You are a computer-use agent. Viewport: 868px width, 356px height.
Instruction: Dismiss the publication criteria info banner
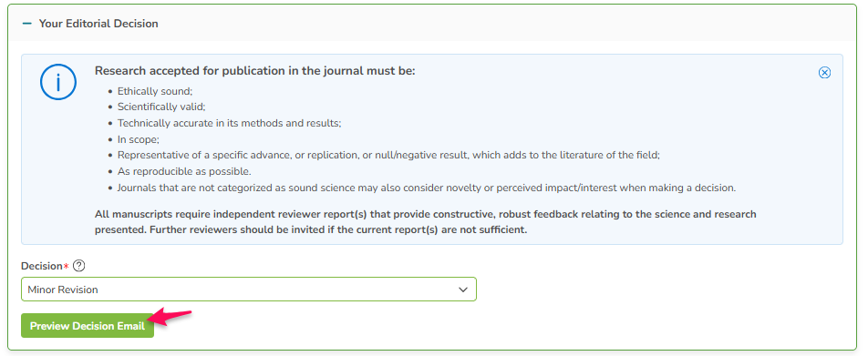tap(824, 73)
